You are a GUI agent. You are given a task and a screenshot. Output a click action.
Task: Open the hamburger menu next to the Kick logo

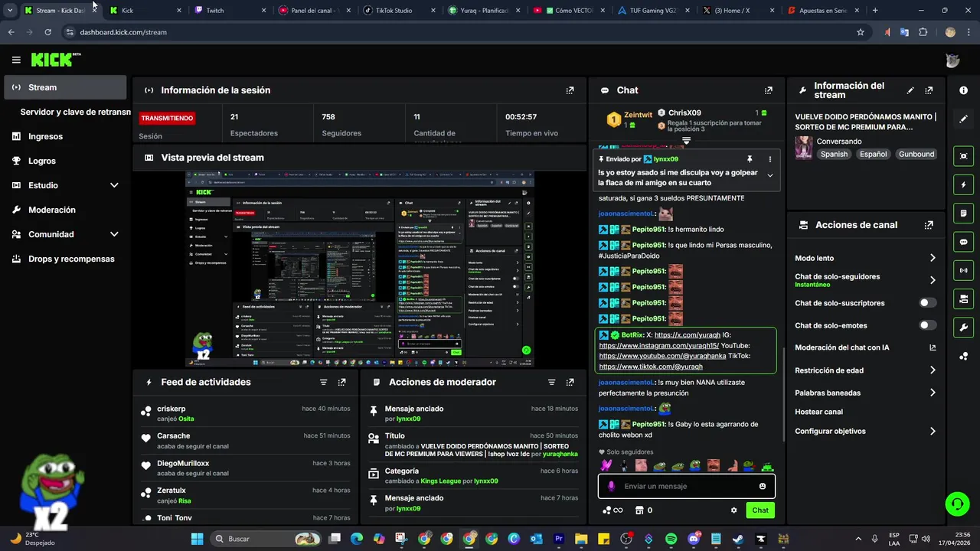pyautogui.click(x=16, y=60)
